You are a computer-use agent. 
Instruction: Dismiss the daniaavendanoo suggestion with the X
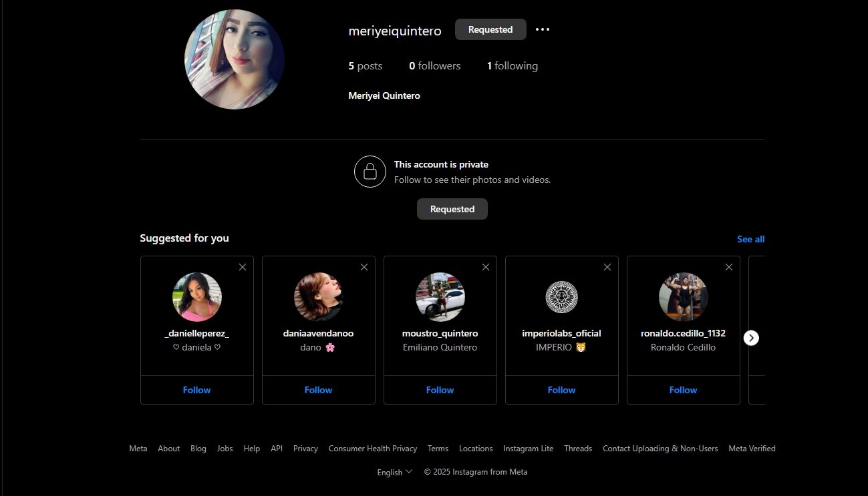(364, 267)
